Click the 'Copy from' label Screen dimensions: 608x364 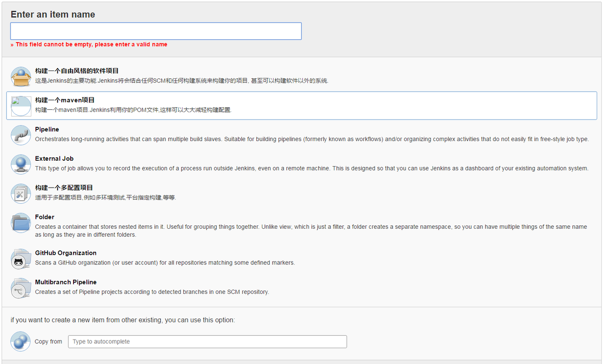click(x=49, y=341)
